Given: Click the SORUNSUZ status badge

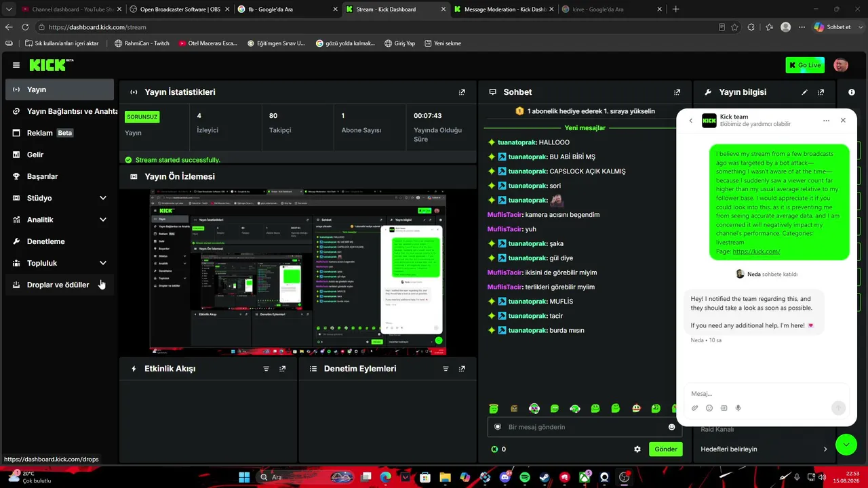Looking at the screenshot, I should click(x=142, y=117).
